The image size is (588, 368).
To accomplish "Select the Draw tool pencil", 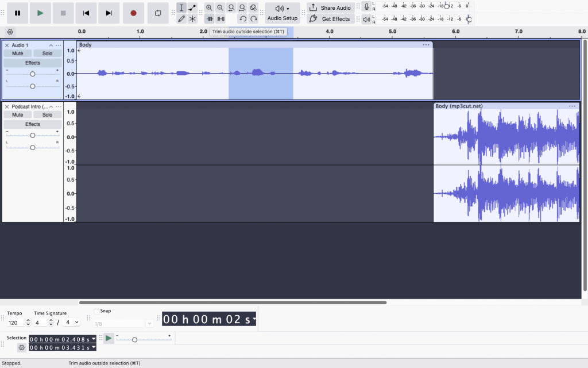I will pyautogui.click(x=181, y=18).
